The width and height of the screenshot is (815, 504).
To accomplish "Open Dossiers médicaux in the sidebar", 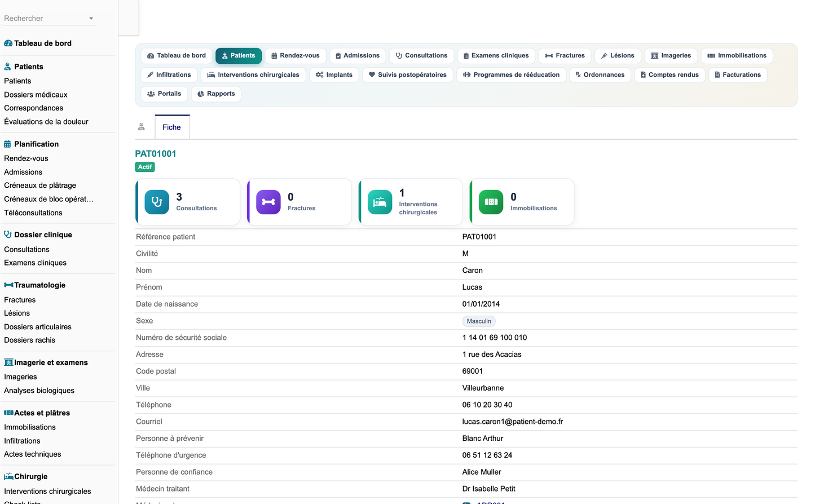I will click(36, 95).
